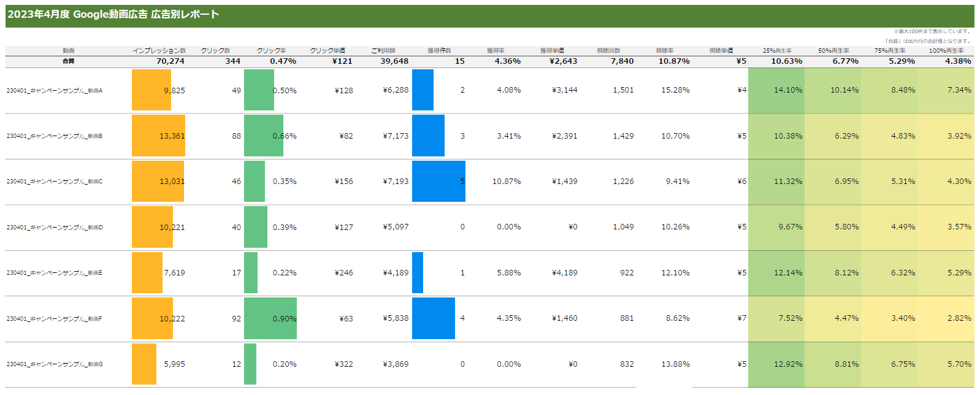Click the インプレッション数 column header
980x395 pixels.
[159, 51]
